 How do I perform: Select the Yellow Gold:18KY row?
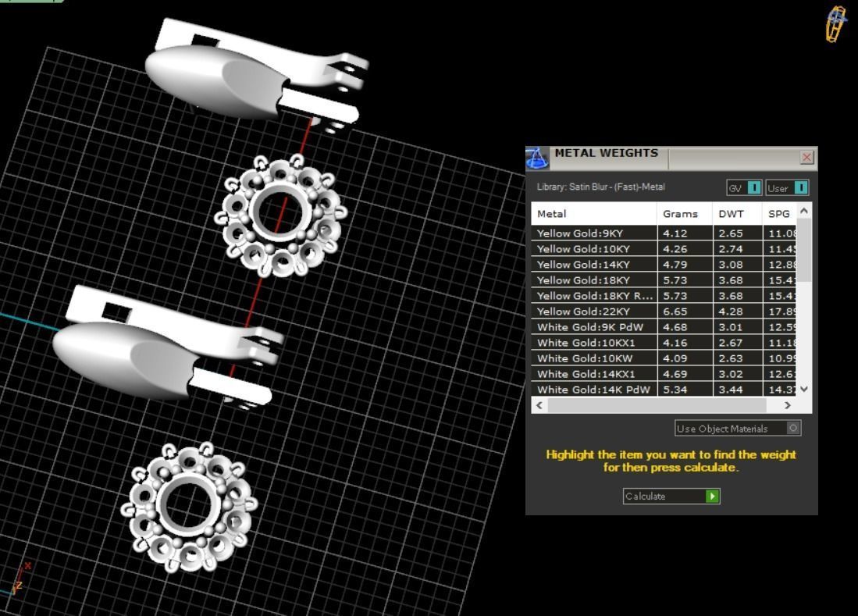[663, 280]
